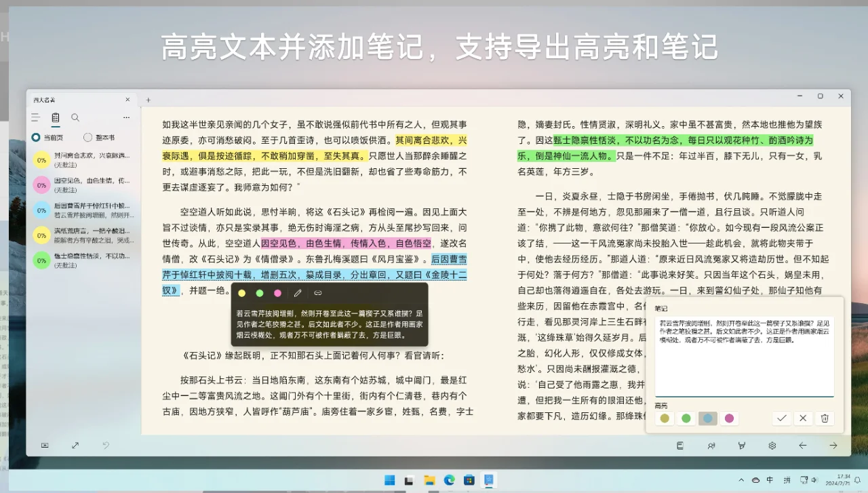Pick pink highlight in popup toolbar
The image size is (868, 493).
click(277, 293)
